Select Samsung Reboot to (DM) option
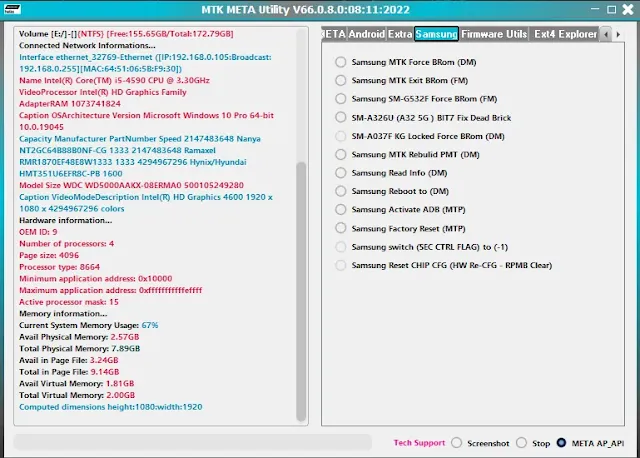Viewport: 640px width, 458px height. coord(340,191)
